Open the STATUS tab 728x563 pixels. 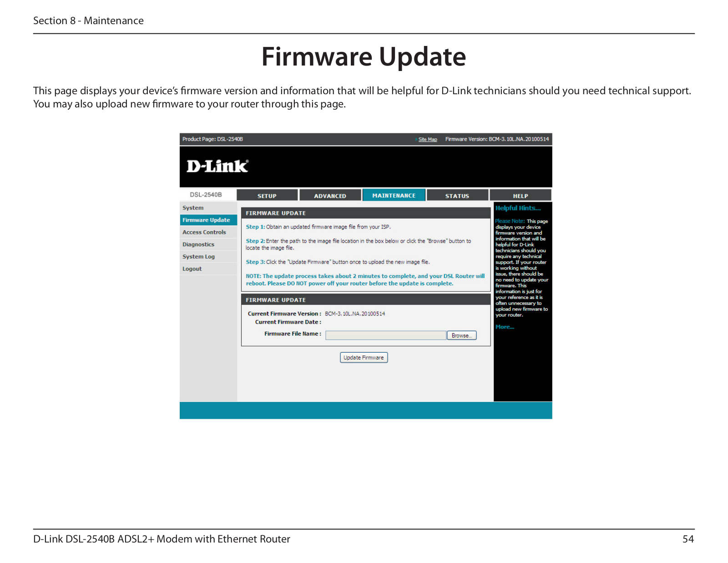tap(457, 196)
